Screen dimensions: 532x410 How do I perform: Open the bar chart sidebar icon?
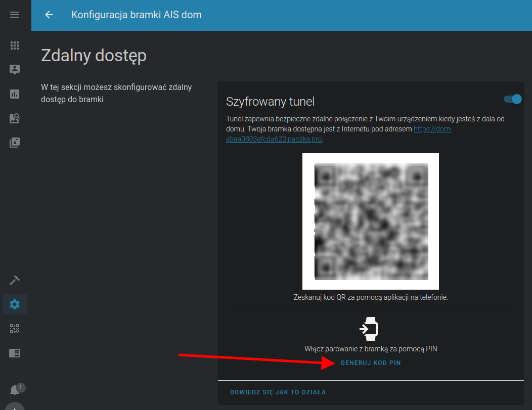15,94
